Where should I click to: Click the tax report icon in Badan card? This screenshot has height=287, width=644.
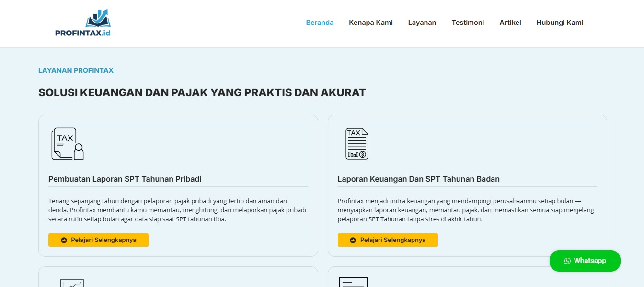(x=356, y=144)
